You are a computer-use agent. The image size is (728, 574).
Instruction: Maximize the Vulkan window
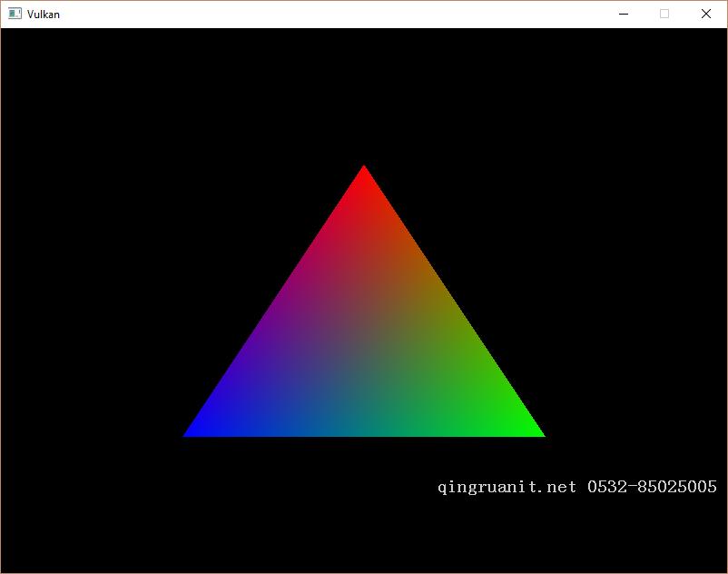pos(664,14)
